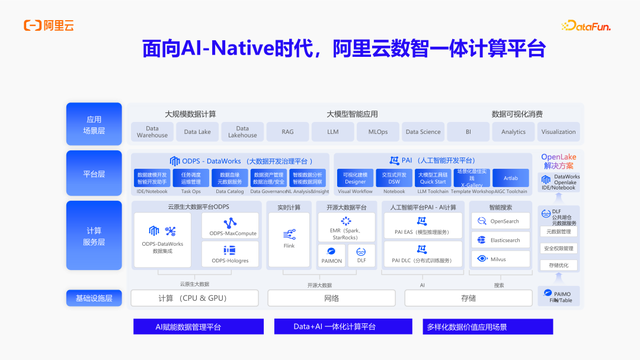
Task: Open the 大模型工具链 Quick Start tile
Action: (433, 178)
